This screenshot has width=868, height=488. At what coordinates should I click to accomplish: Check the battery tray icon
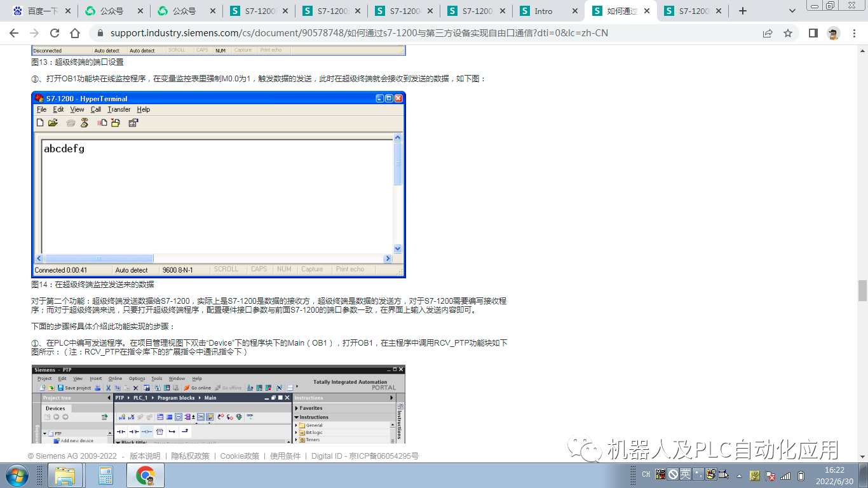[801, 475]
